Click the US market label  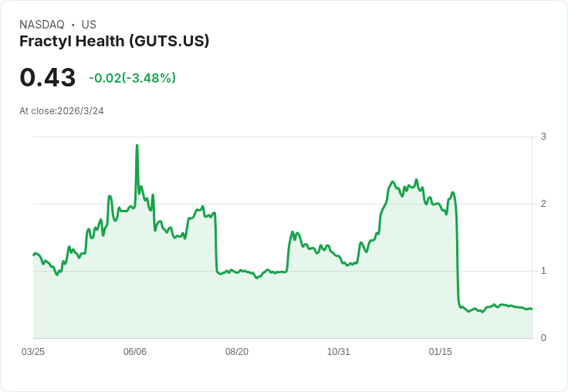[x=89, y=25]
